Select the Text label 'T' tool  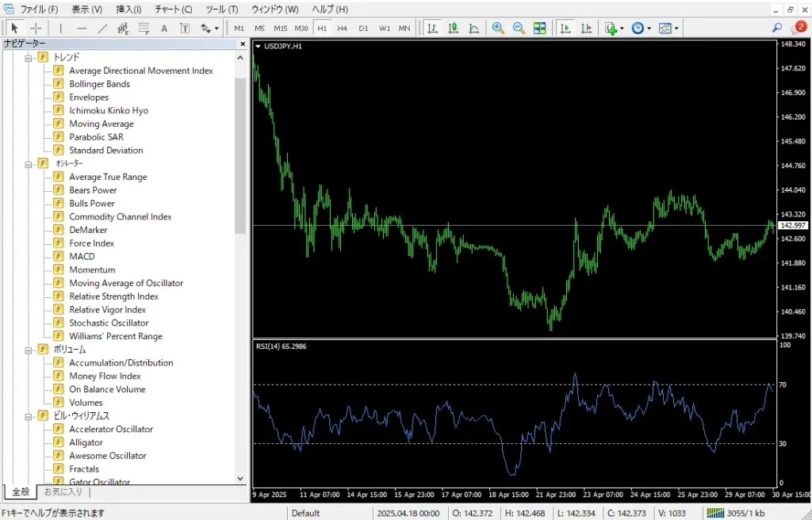[x=185, y=28]
